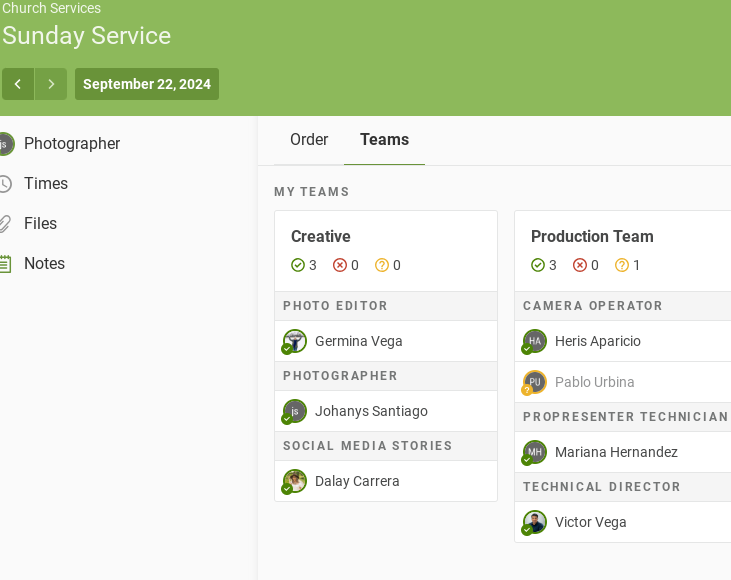The image size is (731, 580).
Task: Click Johanys Santiago's avatar icon
Action: point(295,411)
